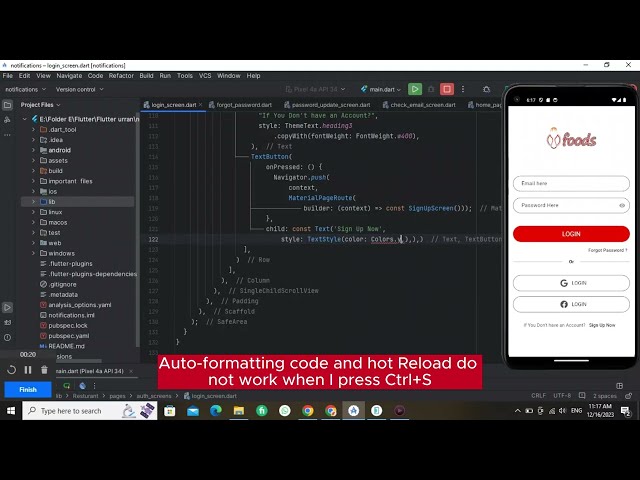Switch to the check_email_screen.dart tab
Screen dimensions: 640x480
click(419, 105)
